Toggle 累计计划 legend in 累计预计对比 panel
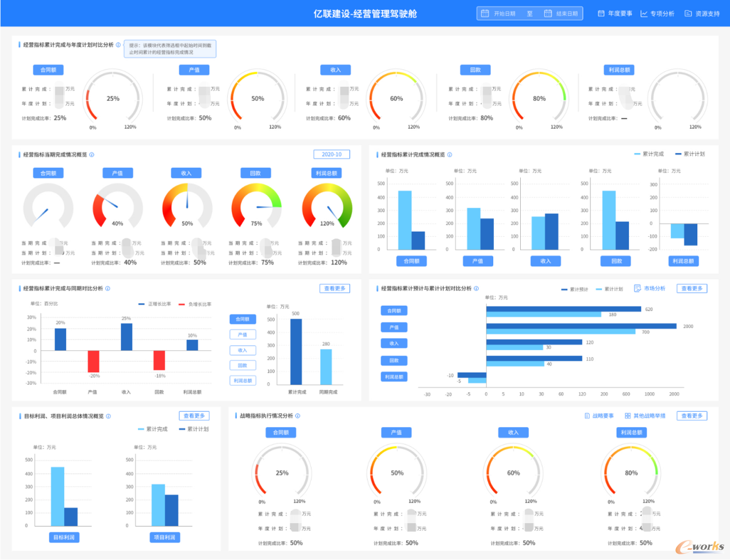 tap(610, 289)
